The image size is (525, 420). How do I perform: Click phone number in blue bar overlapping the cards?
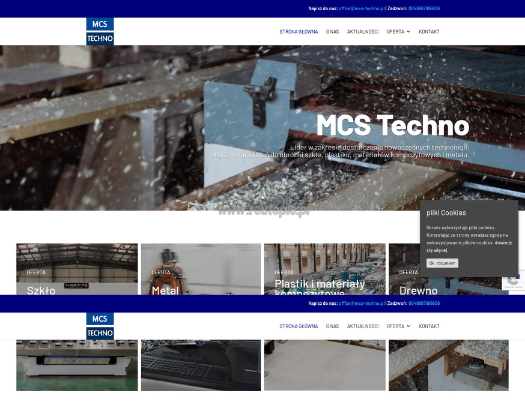tap(424, 303)
